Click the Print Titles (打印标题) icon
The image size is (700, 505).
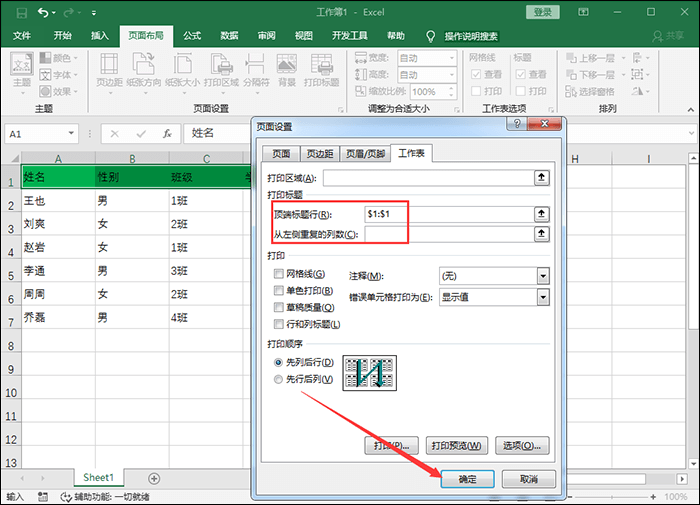click(x=321, y=64)
